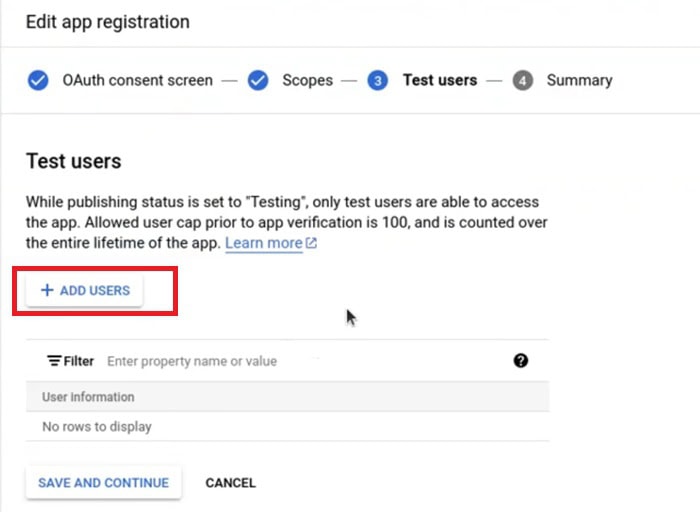Viewport: 700px width, 512px height.
Task: Click the Filter label
Action: 79,361
